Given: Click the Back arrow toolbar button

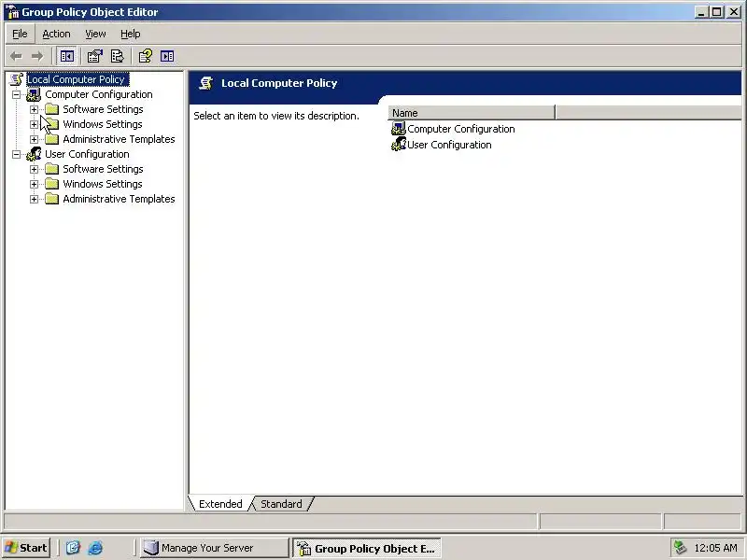Looking at the screenshot, I should coord(16,56).
